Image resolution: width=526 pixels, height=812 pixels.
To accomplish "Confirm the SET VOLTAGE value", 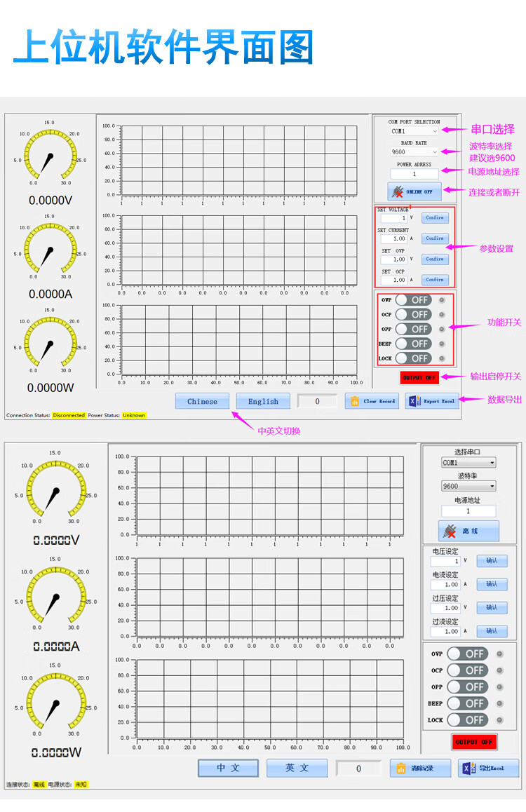I will click(435, 218).
